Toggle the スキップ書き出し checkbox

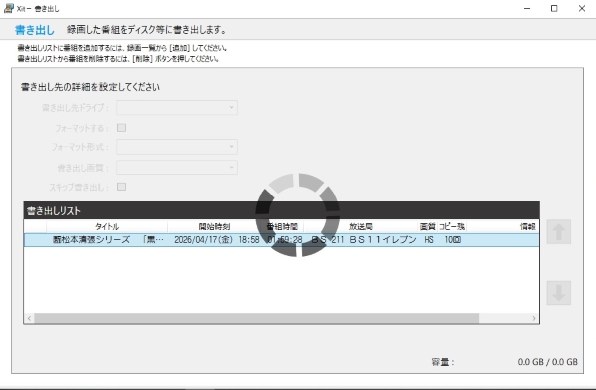pyautogui.click(x=122, y=187)
